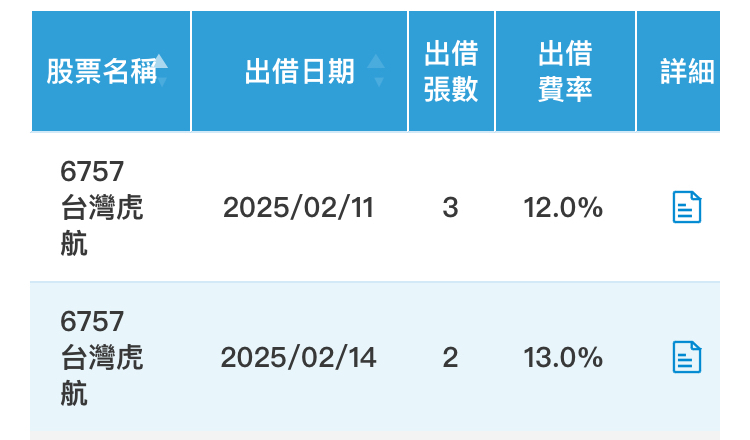The height and width of the screenshot is (440, 750).
Task: Select the 出借張數 column header
Action: point(451,72)
